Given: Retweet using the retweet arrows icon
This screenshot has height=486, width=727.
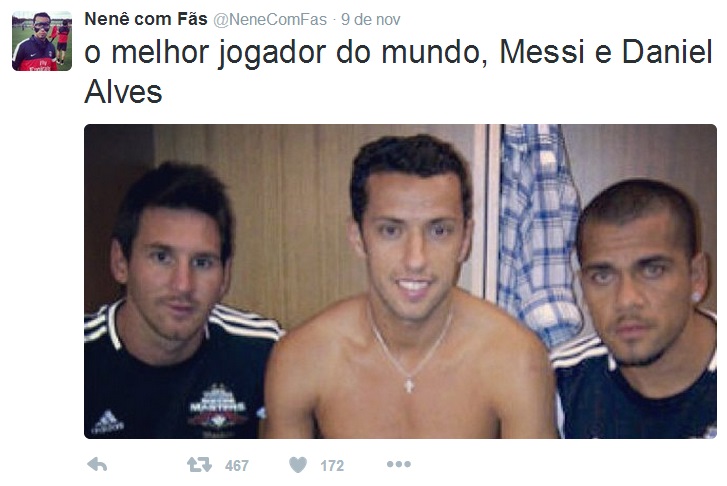Looking at the screenshot, I should point(199,464).
